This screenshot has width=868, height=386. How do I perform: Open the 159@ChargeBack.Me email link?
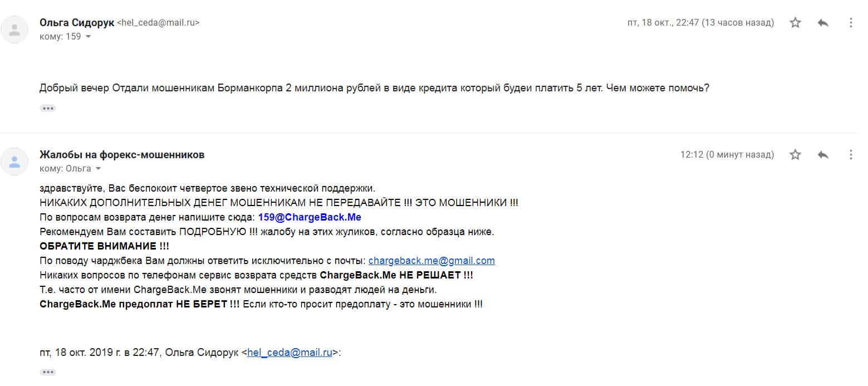[310, 217]
